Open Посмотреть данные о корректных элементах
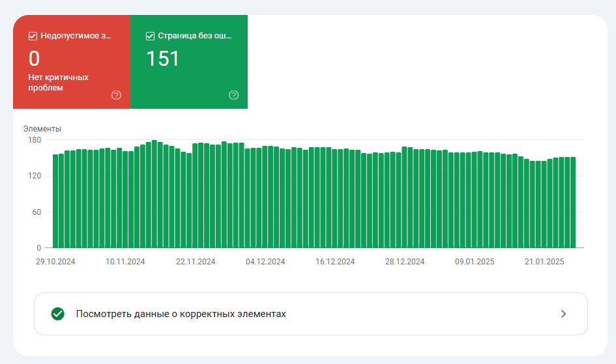Screen dimensions: 616x364 pyautogui.click(x=181, y=314)
